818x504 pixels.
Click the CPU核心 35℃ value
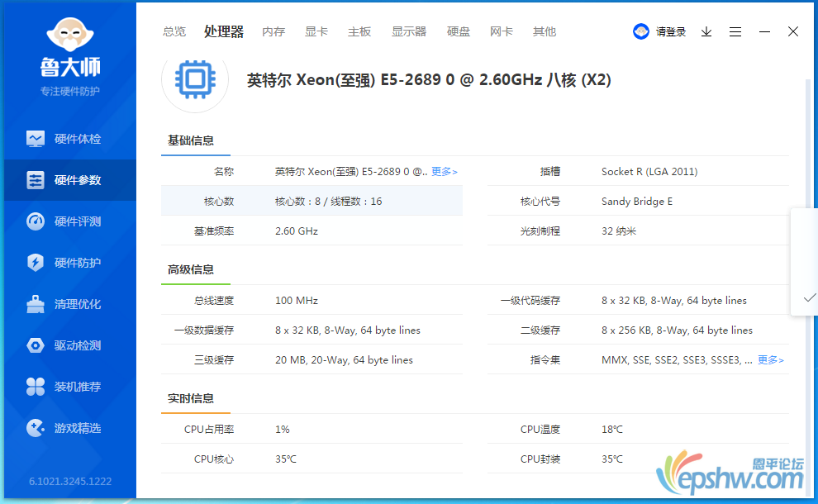(286, 459)
